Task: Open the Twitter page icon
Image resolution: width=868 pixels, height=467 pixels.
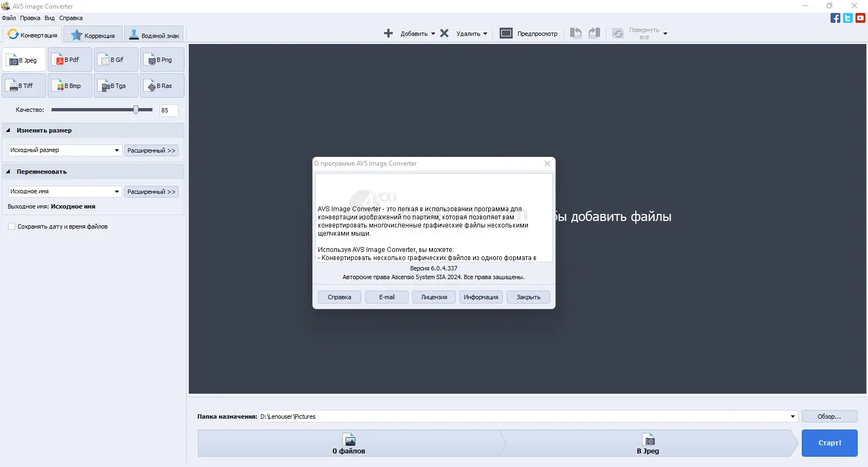Action: pos(848,18)
